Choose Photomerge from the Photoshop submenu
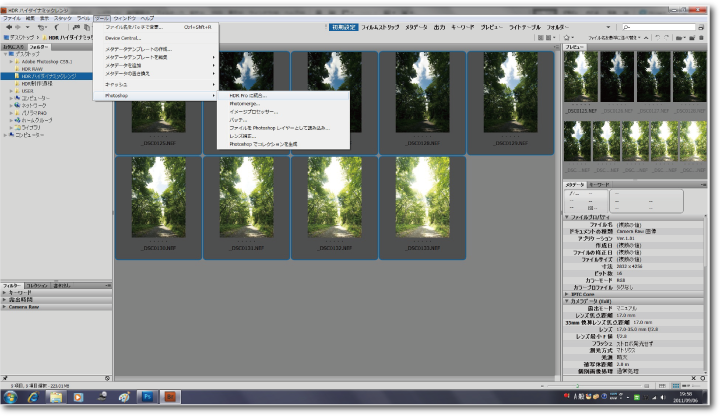Image resolution: width=720 pixels, height=416 pixels. 245,104
